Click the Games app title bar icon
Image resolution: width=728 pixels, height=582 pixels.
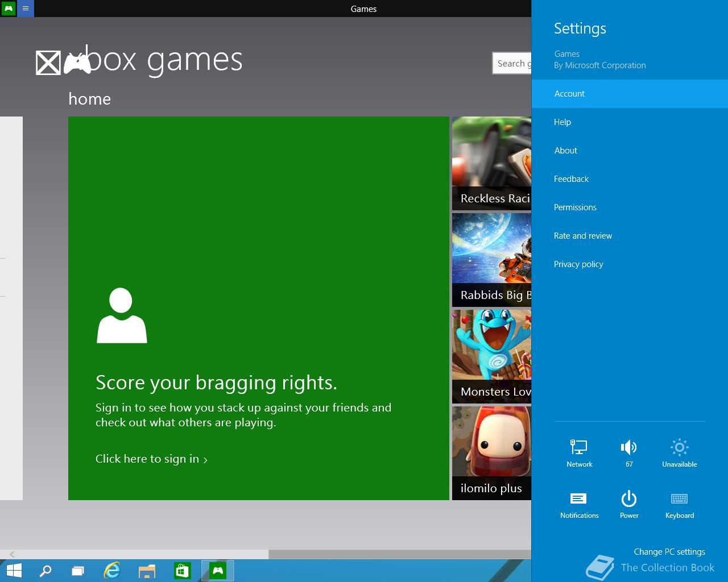coord(8,9)
